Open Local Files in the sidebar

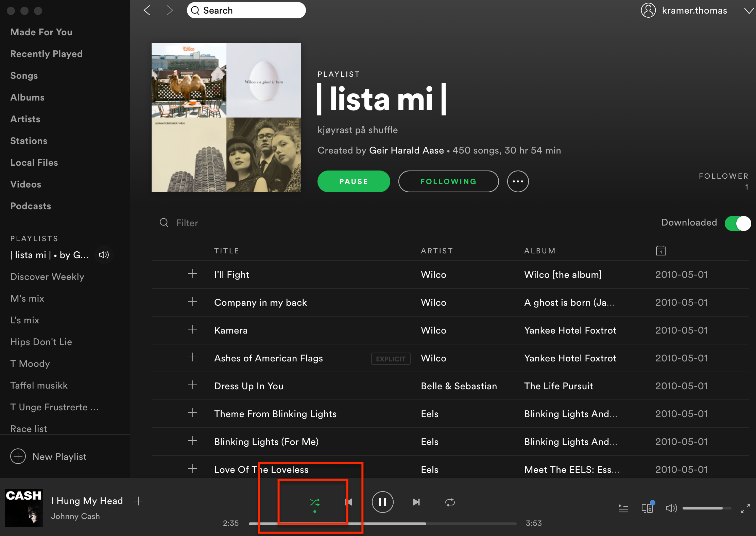click(x=34, y=163)
